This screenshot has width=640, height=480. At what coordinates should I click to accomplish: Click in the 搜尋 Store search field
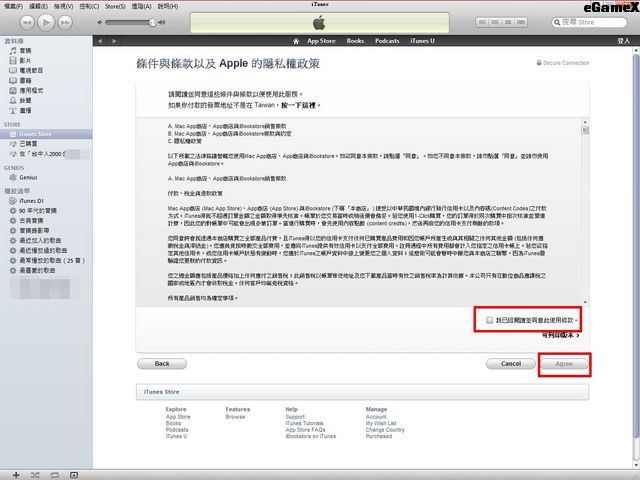pyautogui.click(x=589, y=22)
